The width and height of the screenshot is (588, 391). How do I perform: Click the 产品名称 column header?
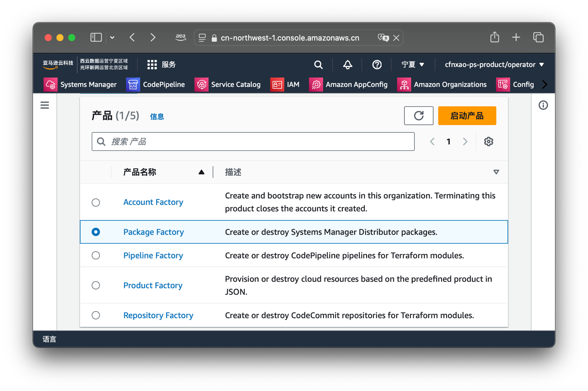coord(140,172)
